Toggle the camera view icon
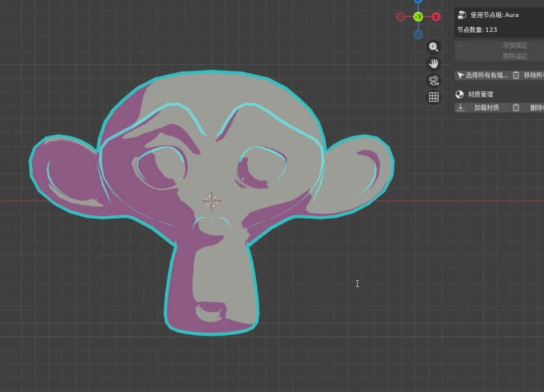 (x=433, y=81)
